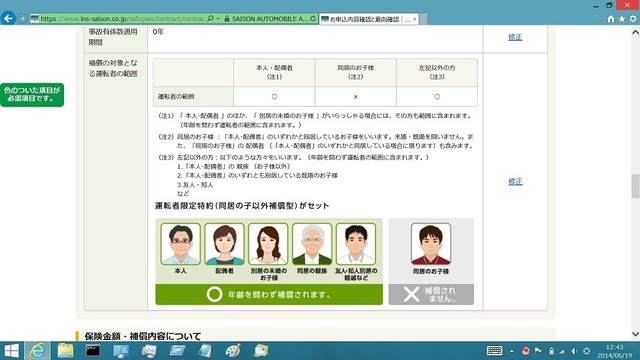Close the お申込内容確認と意向確認 tab
The height and width of the screenshot is (360, 640).
415,19
